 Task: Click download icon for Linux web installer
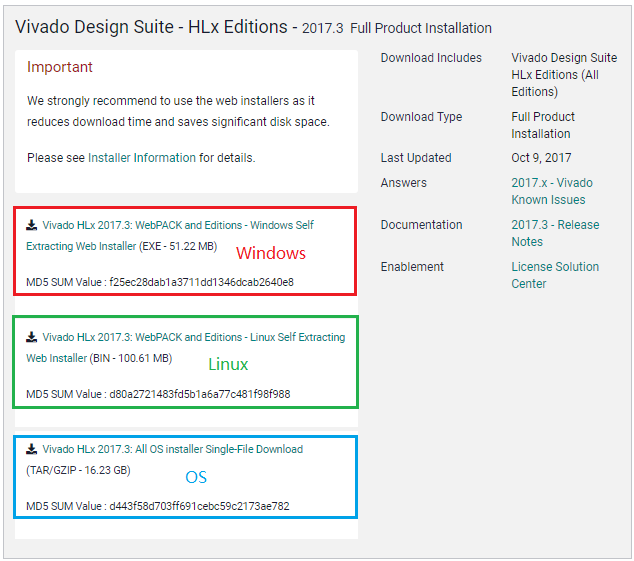[x=31, y=337]
